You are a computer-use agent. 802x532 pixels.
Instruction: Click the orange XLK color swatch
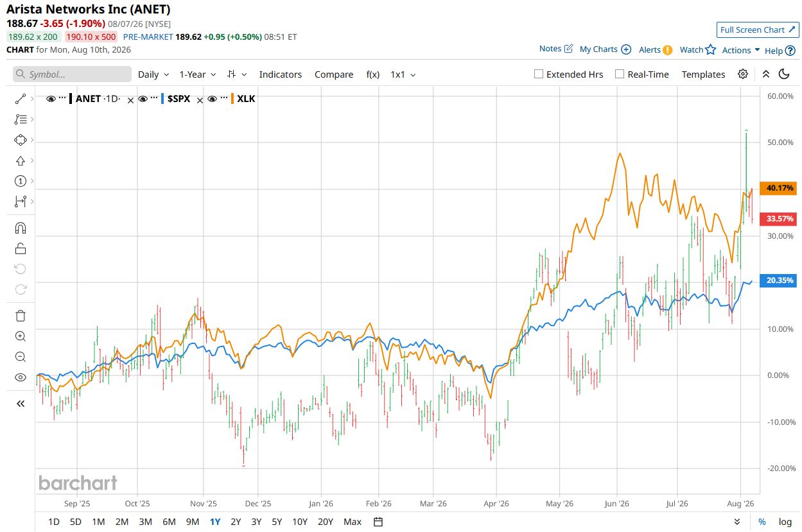pos(232,99)
